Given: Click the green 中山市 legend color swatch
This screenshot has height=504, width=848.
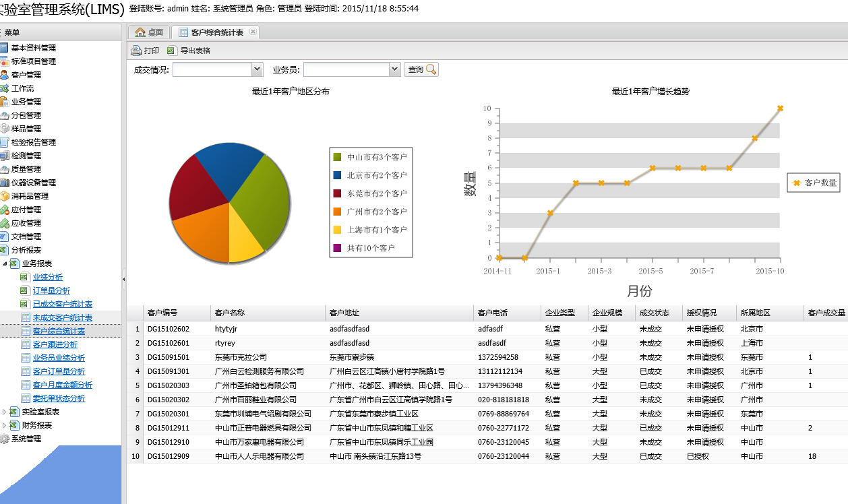Looking at the screenshot, I should pyautogui.click(x=337, y=157).
